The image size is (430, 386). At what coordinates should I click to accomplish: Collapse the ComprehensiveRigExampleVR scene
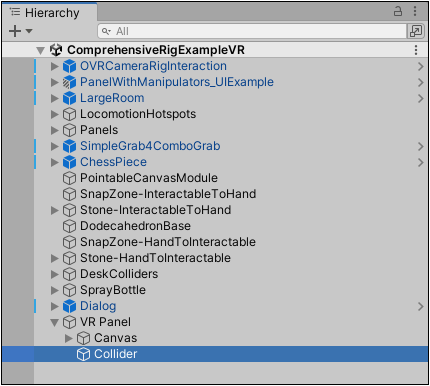(x=40, y=51)
